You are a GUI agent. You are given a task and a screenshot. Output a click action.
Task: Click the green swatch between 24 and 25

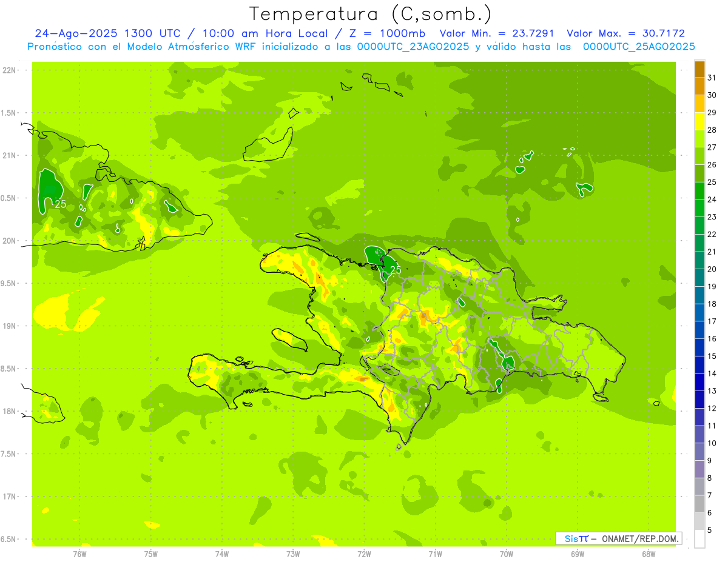coord(699,191)
